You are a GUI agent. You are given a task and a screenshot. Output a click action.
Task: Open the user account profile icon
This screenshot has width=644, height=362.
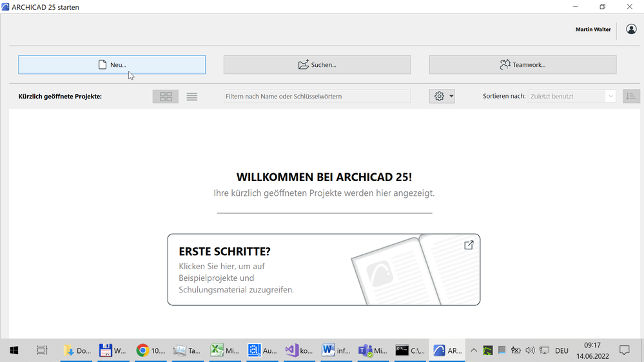pyautogui.click(x=631, y=29)
